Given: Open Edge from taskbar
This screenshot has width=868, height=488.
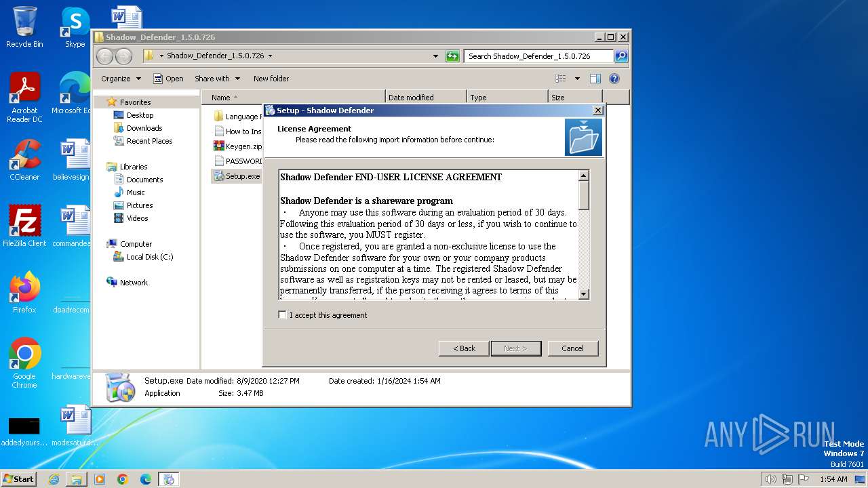Looking at the screenshot, I should pos(145,479).
